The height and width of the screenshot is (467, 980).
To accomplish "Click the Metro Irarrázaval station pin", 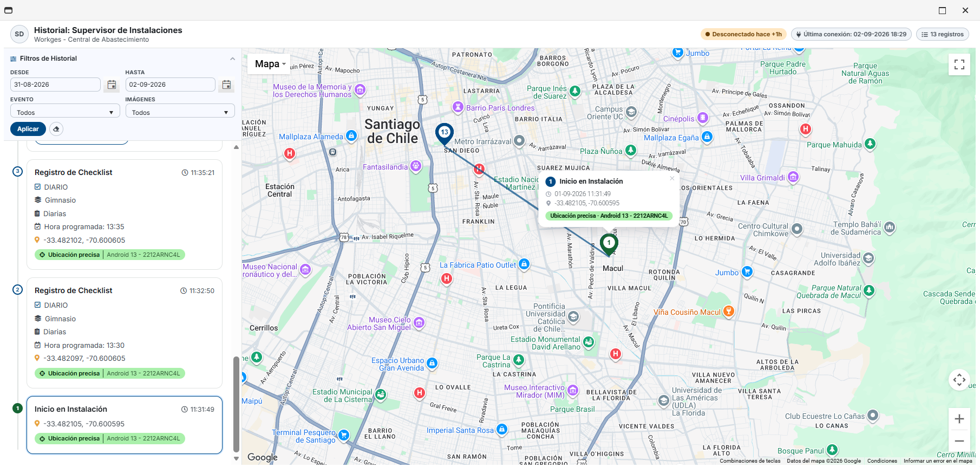I will click(519, 141).
